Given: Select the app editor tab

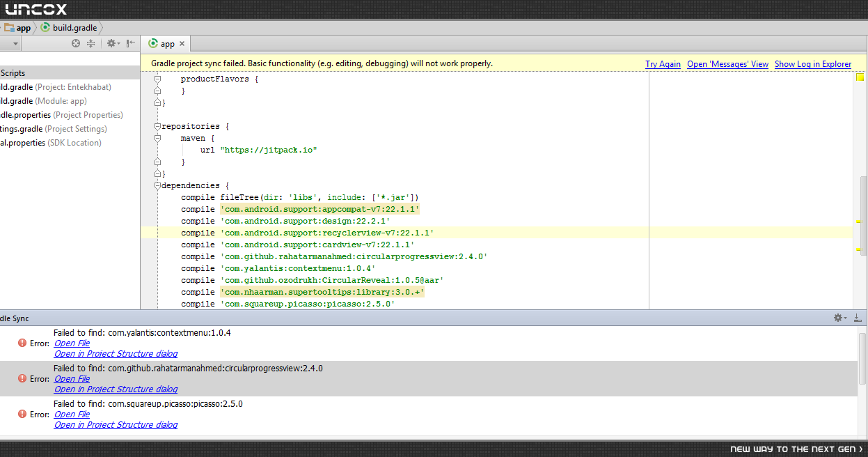Looking at the screenshot, I should tap(167, 43).
